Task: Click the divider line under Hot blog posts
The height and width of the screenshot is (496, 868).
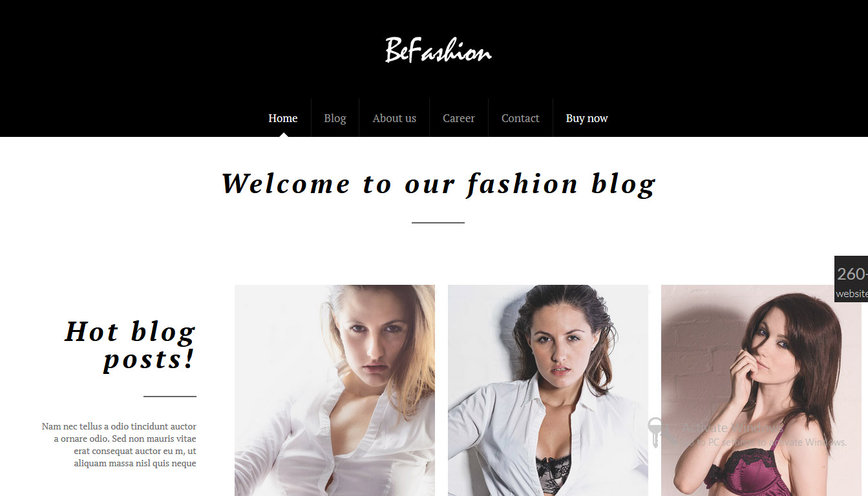Action: click(x=170, y=396)
